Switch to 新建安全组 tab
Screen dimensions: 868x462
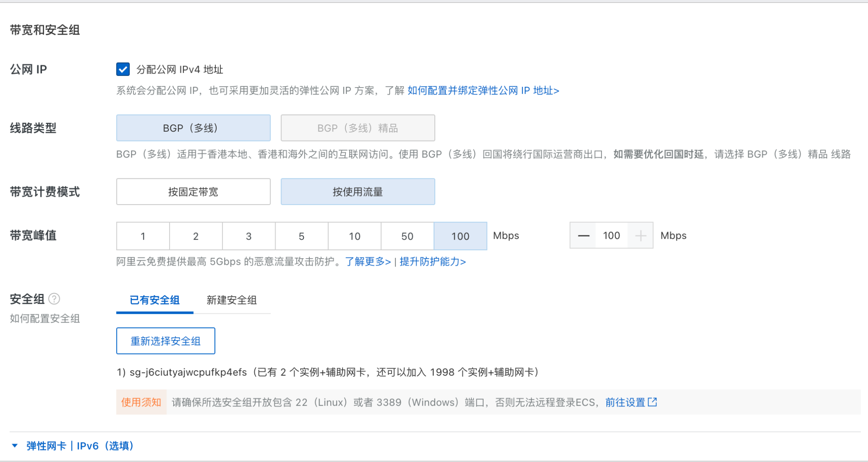point(232,300)
